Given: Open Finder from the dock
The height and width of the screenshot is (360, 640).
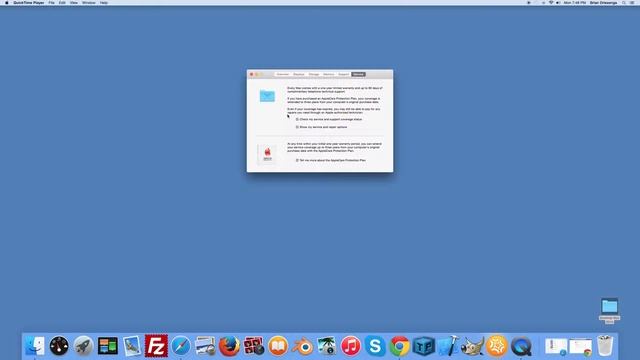Looking at the screenshot, I should point(35,346).
